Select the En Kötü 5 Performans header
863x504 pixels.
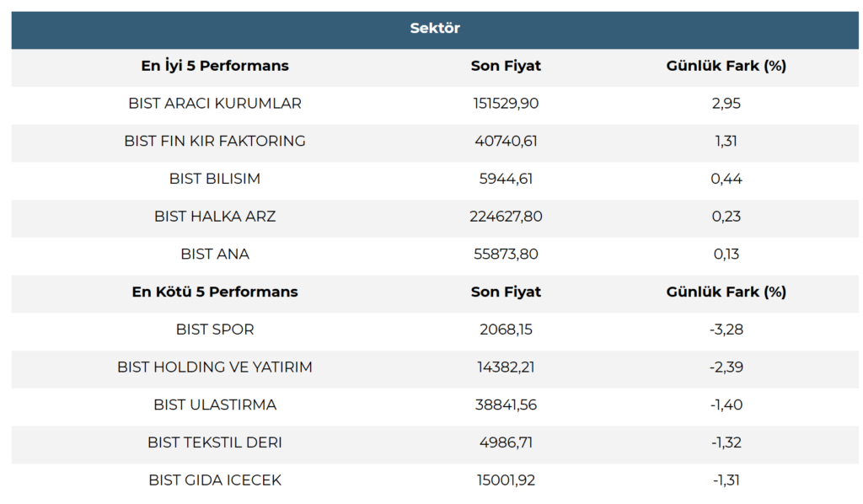tap(215, 292)
